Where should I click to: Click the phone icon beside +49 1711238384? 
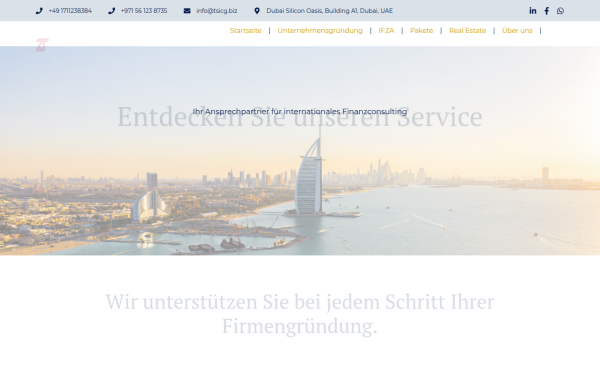[x=39, y=11]
